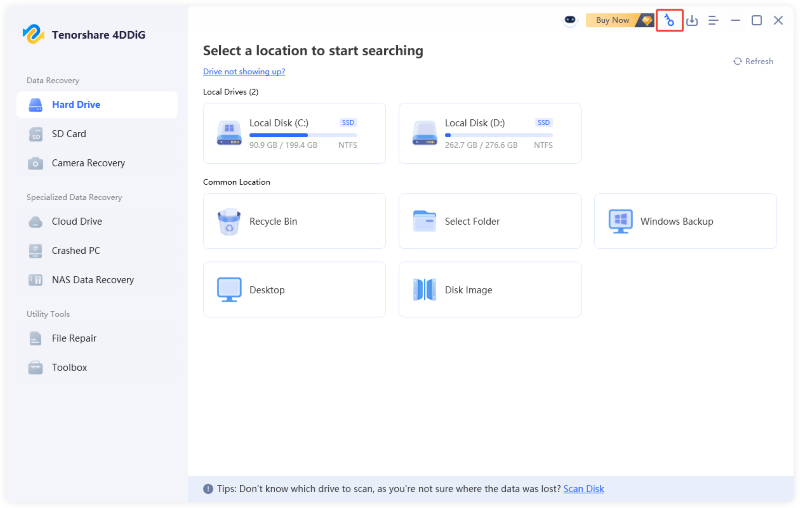This screenshot has width=800, height=508.
Task: Click the key-shaped register icon
Action: [x=669, y=20]
